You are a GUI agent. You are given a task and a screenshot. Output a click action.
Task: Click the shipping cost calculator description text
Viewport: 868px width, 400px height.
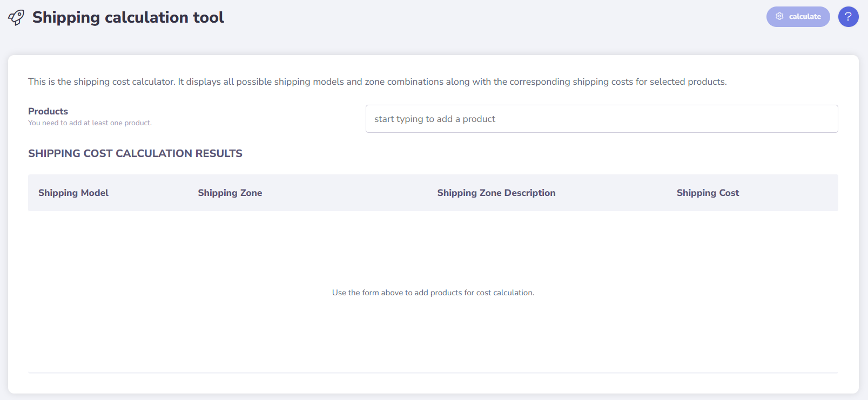377,82
